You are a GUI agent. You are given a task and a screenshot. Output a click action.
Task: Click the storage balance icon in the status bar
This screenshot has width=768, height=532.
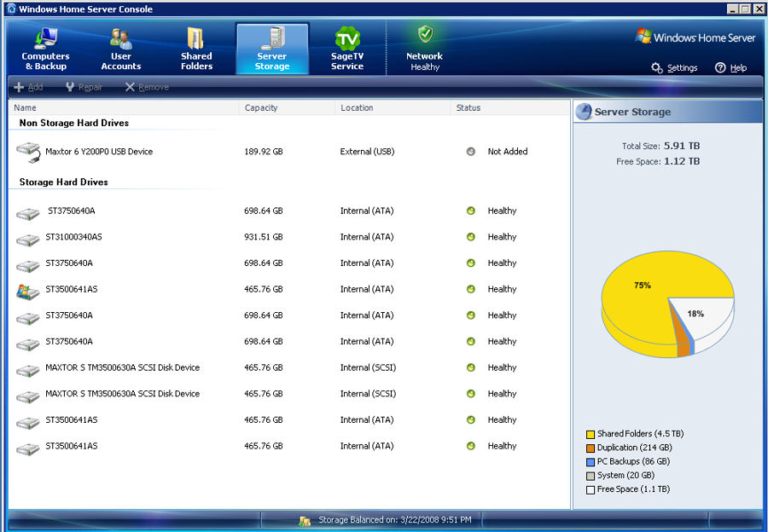305,521
